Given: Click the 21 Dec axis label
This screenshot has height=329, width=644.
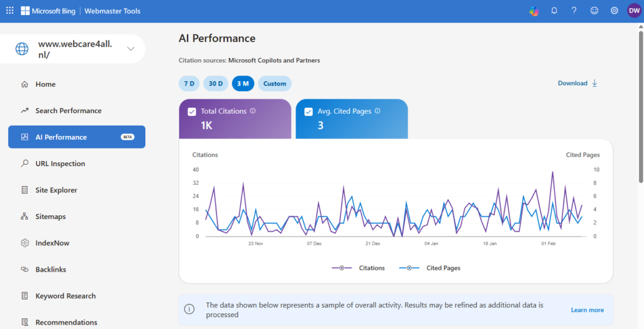Looking at the screenshot, I should [x=372, y=243].
